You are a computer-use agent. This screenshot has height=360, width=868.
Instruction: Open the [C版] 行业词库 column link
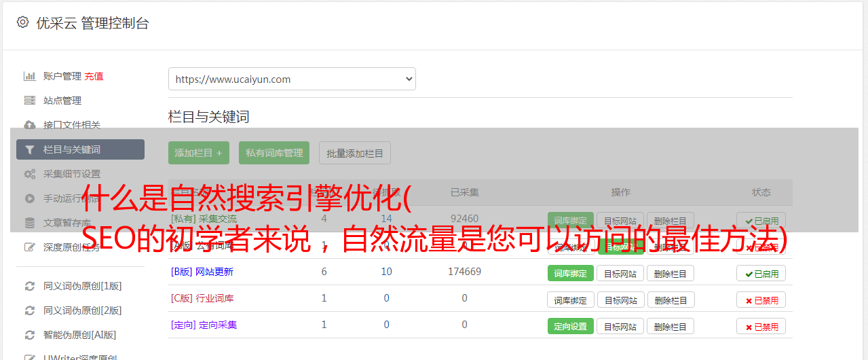pos(202,298)
